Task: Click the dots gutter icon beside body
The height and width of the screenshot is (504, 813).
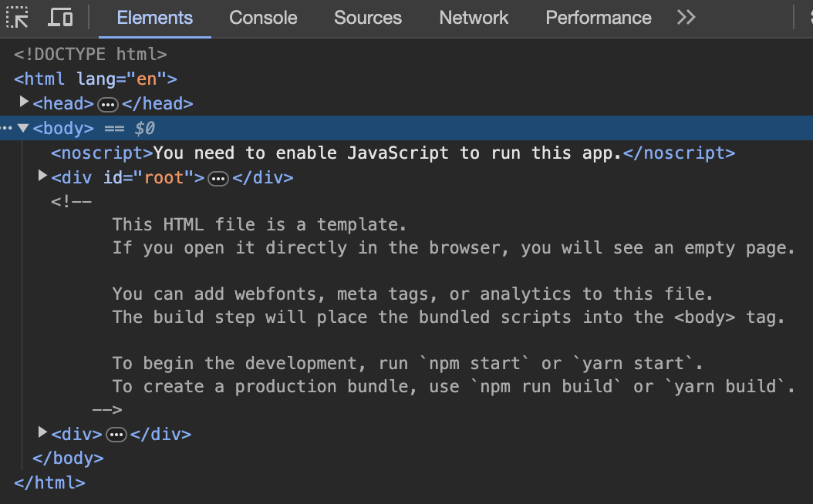Action: coord(5,128)
